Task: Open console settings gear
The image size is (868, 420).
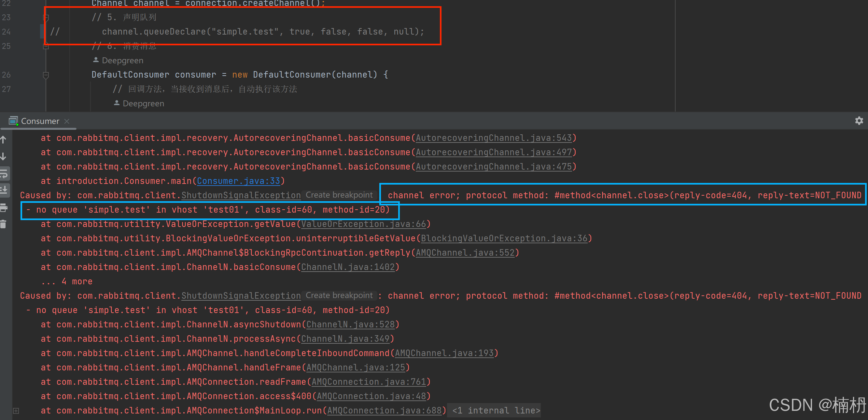Action: (859, 121)
